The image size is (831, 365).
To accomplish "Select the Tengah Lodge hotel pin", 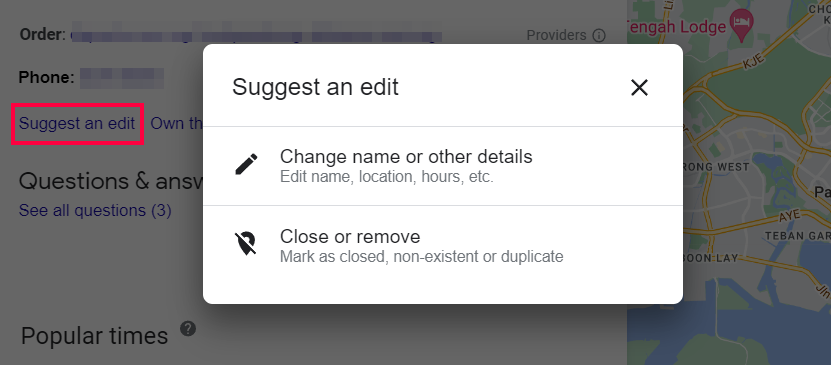I will click(x=739, y=25).
